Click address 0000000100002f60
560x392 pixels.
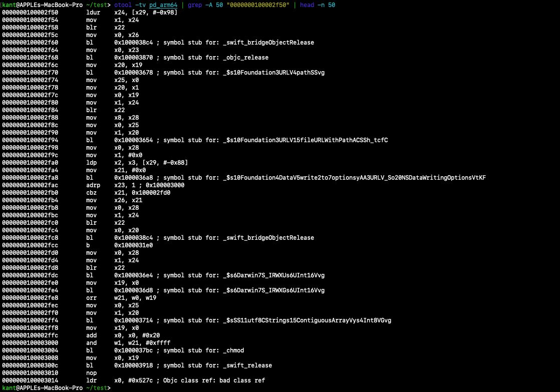(x=30, y=43)
